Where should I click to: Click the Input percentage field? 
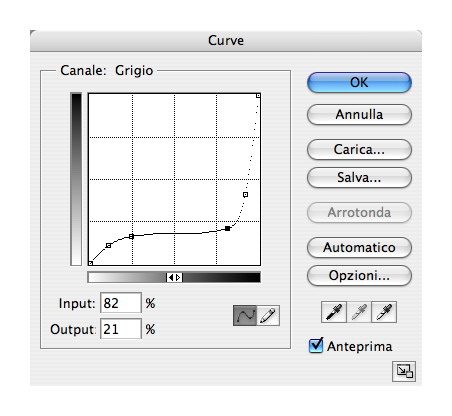[x=121, y=303]
